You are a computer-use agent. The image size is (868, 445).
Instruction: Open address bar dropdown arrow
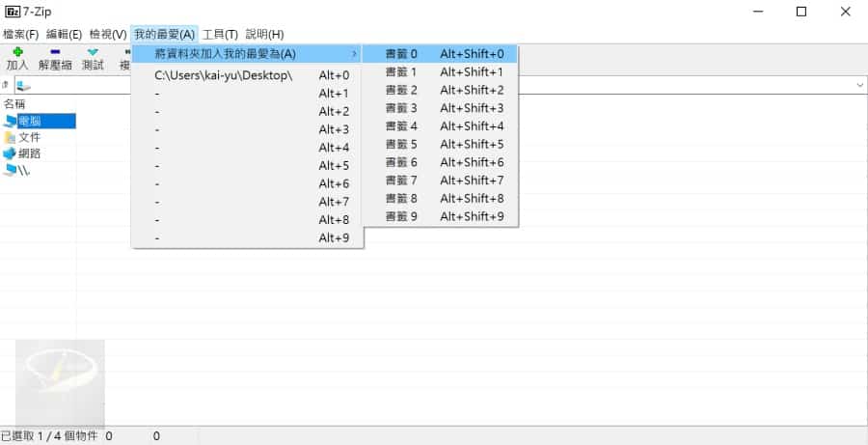point(860,85)
